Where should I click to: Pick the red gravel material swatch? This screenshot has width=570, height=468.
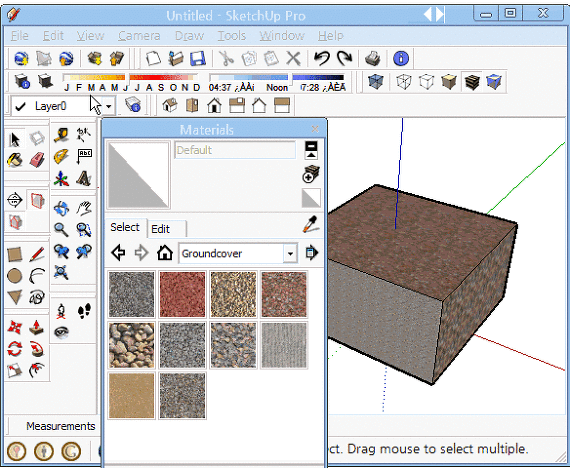[182, 294]
